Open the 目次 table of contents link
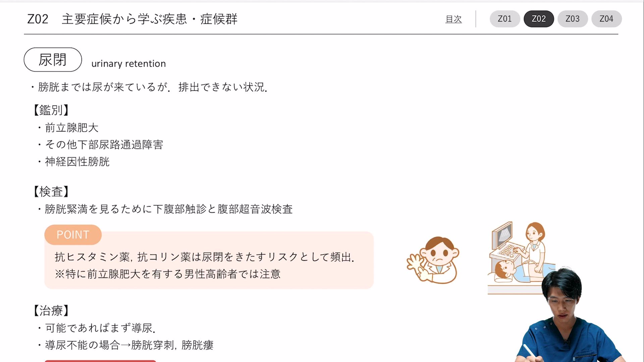 (453, 19)
